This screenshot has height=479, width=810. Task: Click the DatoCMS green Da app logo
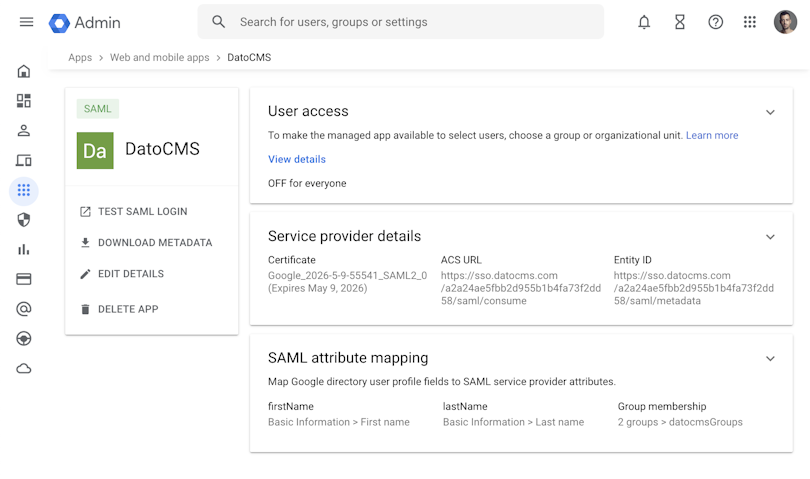(x=95, y=150)
